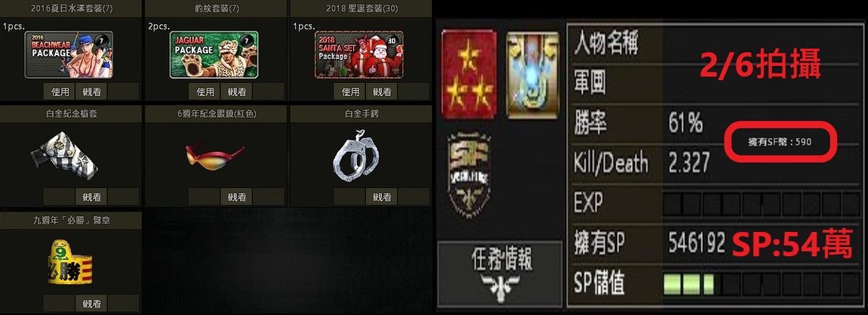Select the platinum commemorative holster item
Image resolution: width=868 pixels, height=315 pixels.
pos(64,156)
